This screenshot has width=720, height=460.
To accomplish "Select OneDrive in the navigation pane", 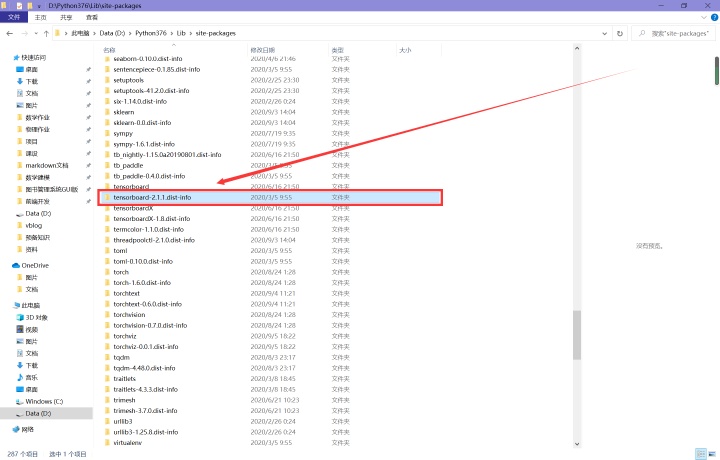I will [35, 265].
